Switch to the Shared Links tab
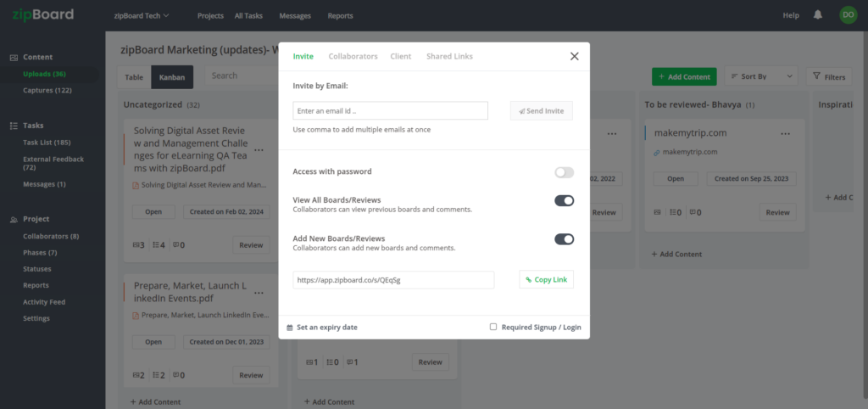 click(x=449, y=56)
